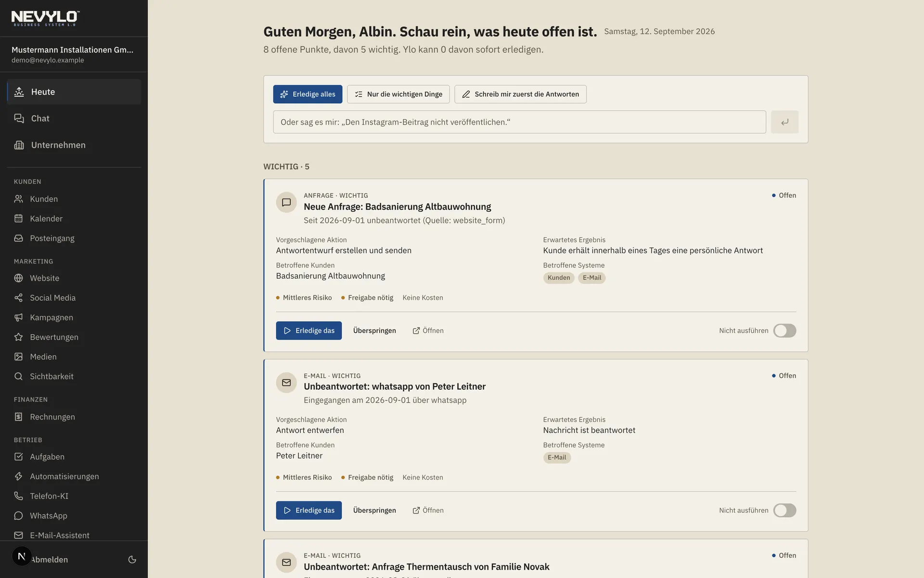This screenshot has height=578, width=924.
Task: Click the Kalender calendar icon
Action: pyautogui.click(x=19, y=219)
